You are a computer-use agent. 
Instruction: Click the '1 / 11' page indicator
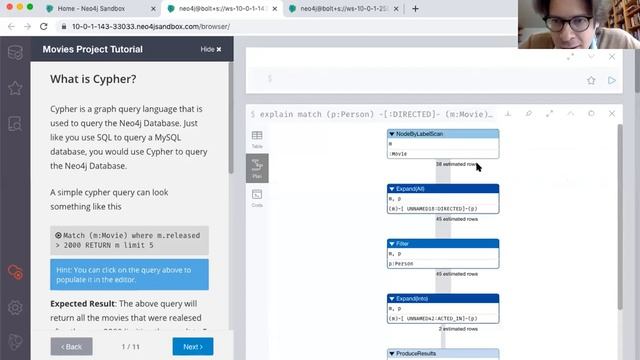pos(131,347)
